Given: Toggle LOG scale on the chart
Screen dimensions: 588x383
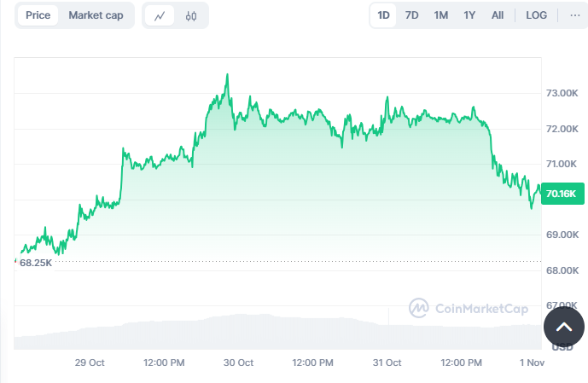Looking at the screenshot, I should tap(537, 15).
